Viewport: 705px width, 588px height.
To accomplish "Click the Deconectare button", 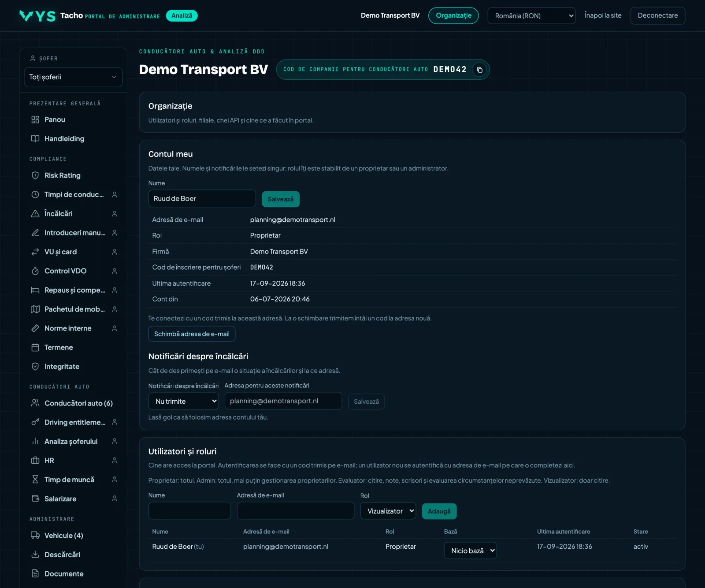I will pyautogui.click(x=658, y=15).
